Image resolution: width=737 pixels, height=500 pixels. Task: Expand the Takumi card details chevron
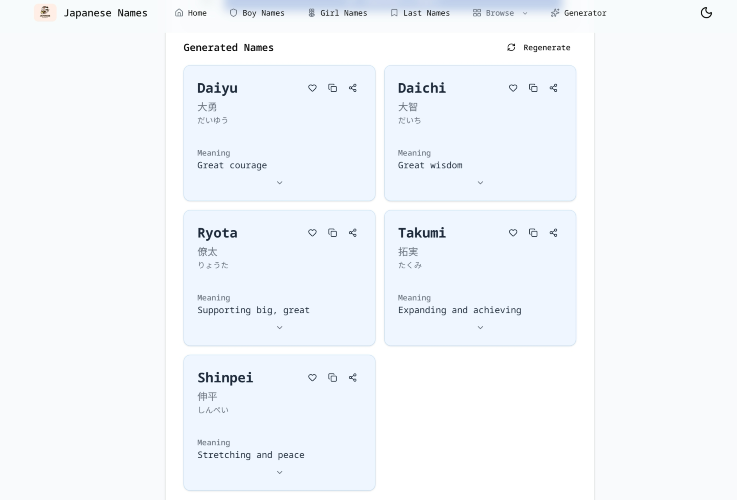click(480, 328)
